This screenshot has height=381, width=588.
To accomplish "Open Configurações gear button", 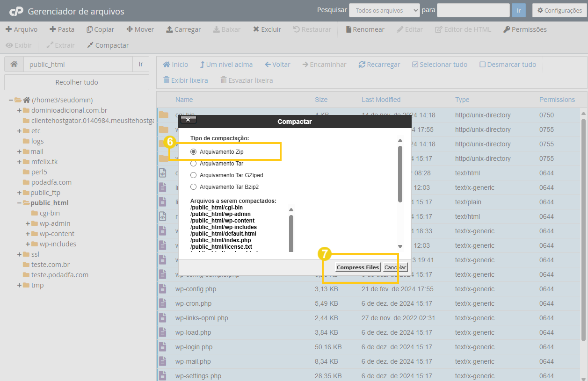I will pos(559,10).
